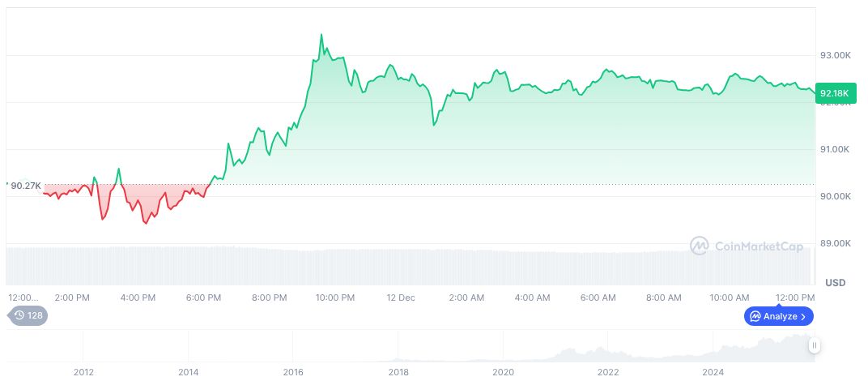The width and height of the screenshot is (868, 381).
Task: Select 2020 on the overview timeline
Action: pos(503,372)
